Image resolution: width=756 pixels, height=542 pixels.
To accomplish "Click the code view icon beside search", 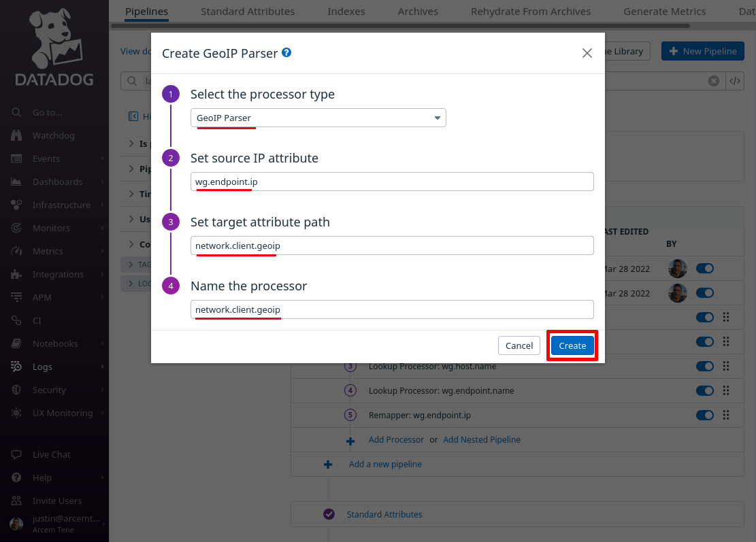I will click(735, 81).
